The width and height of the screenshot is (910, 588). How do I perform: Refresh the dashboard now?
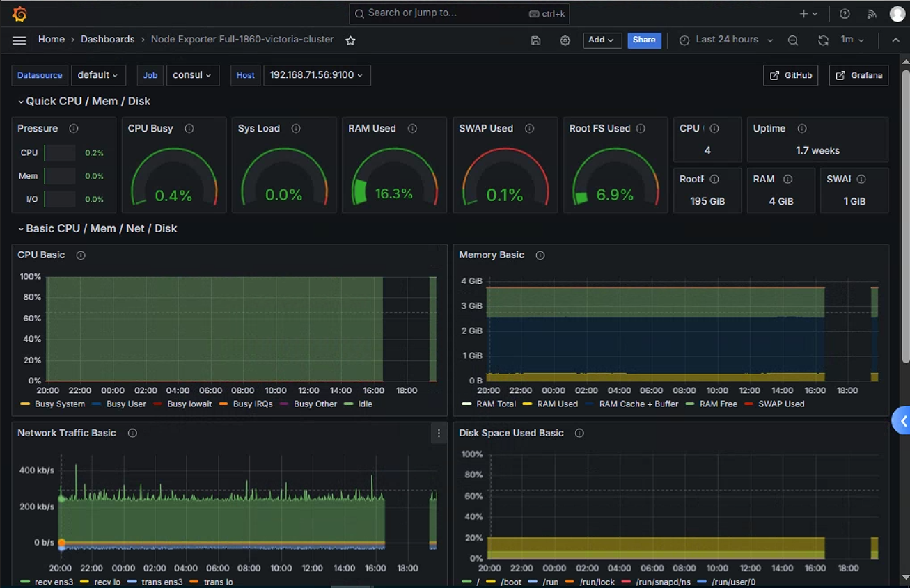click(x=823, y=40)
